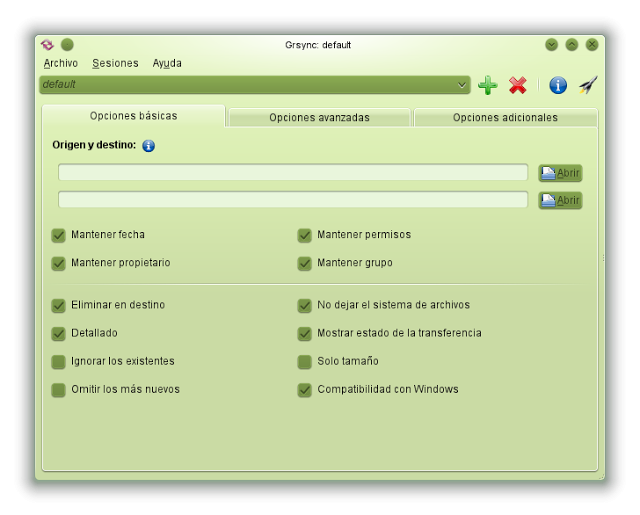This screenshot has width=640, height=515.
Task: Disable Compatibilidad con Windows
Action: tap(304, 390)
